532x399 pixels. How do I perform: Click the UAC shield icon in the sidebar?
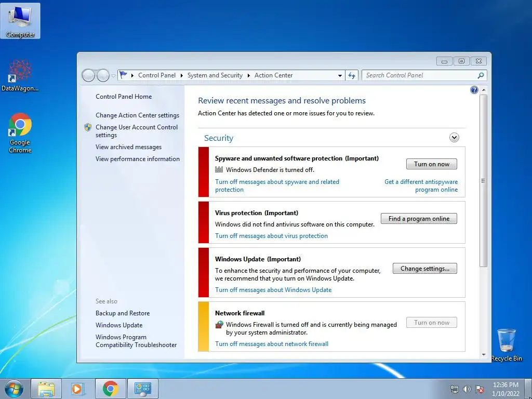tap(87, 127)
